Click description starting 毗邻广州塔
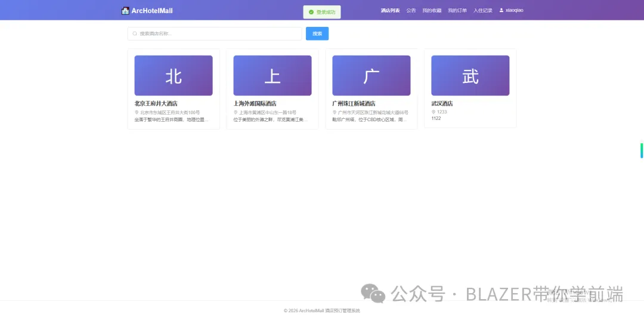 pos(370,119)
